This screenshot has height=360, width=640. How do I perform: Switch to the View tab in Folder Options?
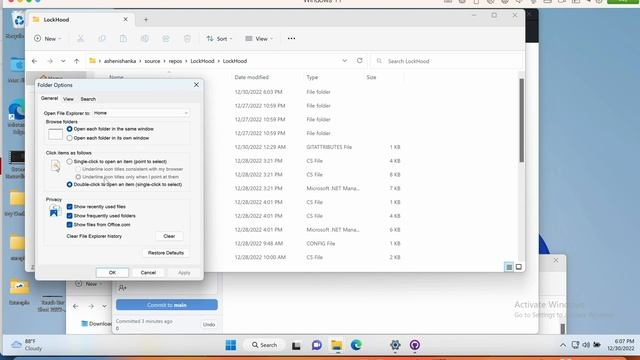(x=68, y=99)
